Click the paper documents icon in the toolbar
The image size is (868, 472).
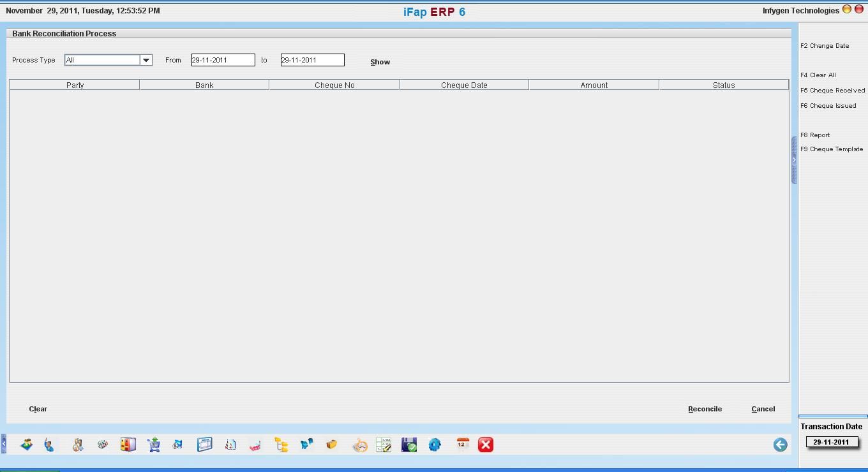click(230, 445)
